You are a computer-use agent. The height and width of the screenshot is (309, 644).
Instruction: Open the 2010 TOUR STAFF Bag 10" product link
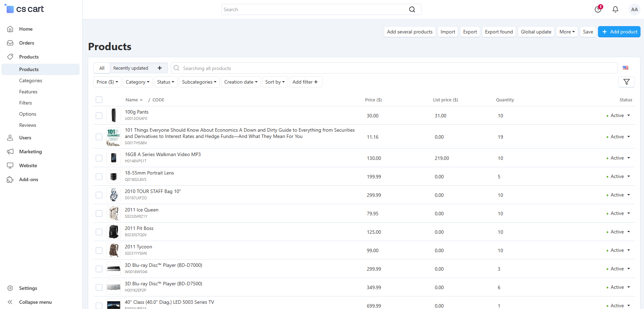click(153, 191)
